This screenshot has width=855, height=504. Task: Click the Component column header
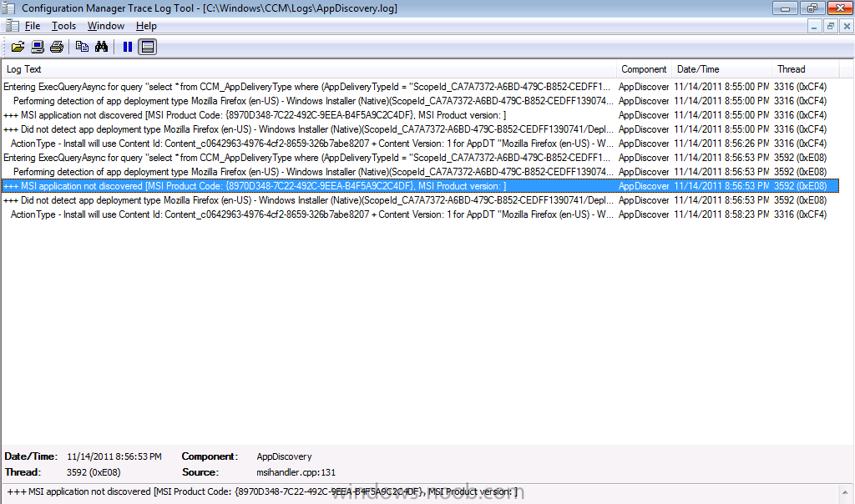tap(644, 69)
